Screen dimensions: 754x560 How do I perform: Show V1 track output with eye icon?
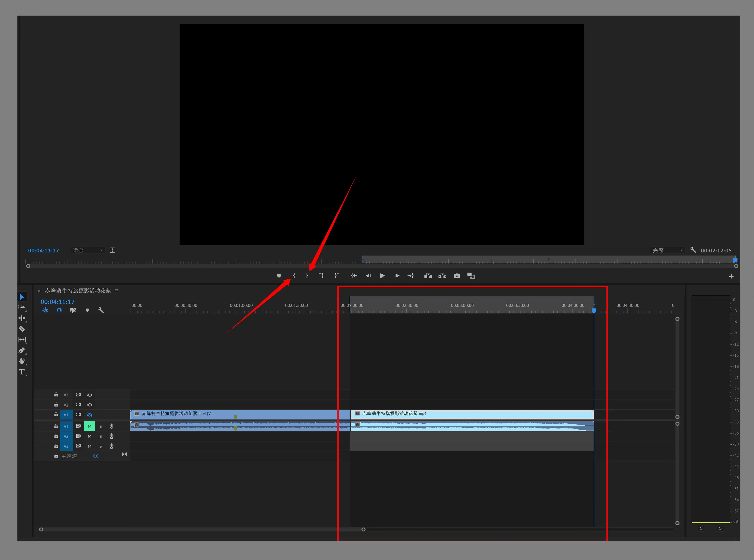tap(90, 415)
